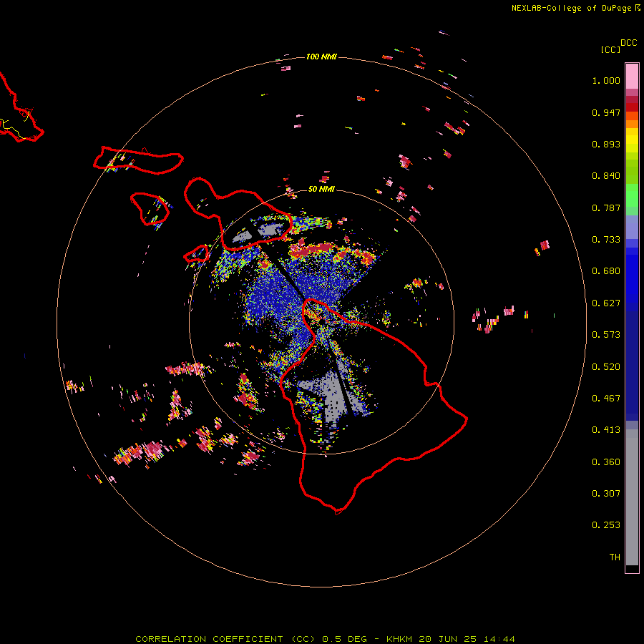This screenshot has width=644, height=644.
Task: Click the 0.787 value on the color scale
Action: click(606, 208)
